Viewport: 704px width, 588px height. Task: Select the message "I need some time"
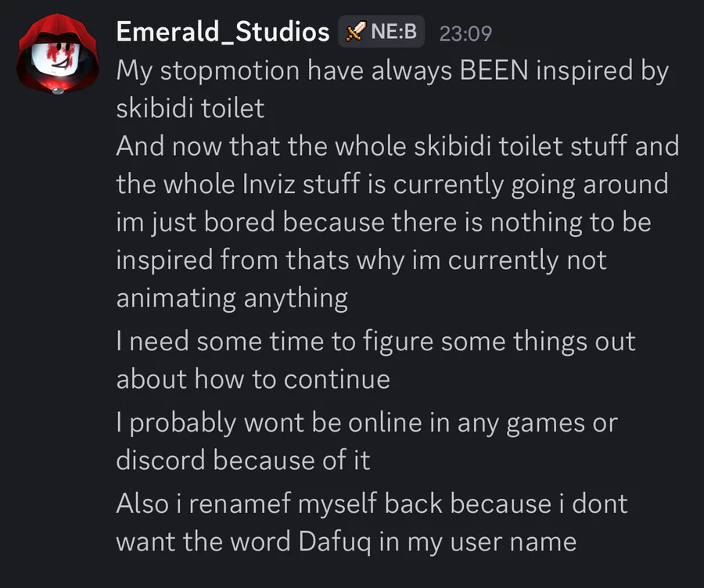(375, 342)
